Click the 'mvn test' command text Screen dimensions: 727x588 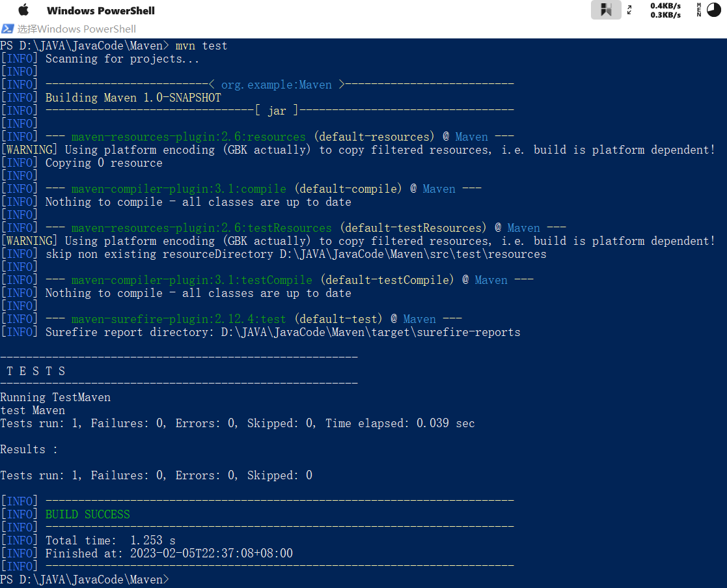(x=201, y=46)
